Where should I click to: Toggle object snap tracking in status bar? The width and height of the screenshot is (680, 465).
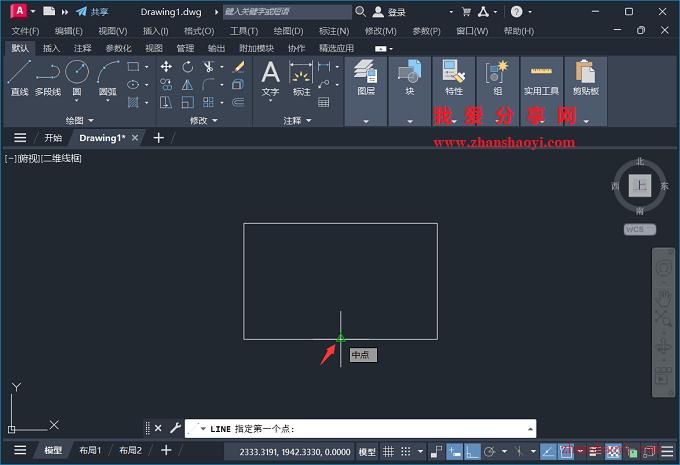point(548,452)
